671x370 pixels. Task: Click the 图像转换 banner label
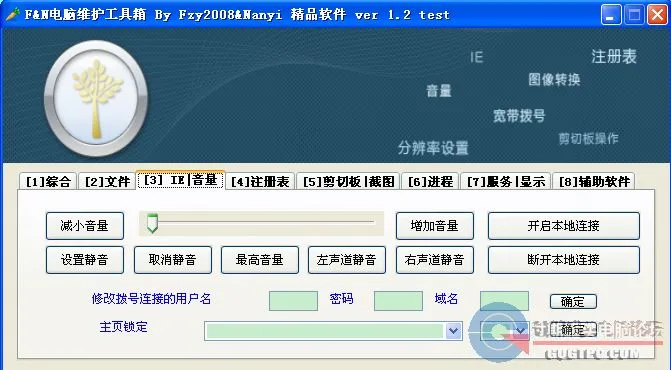[554, 80]
